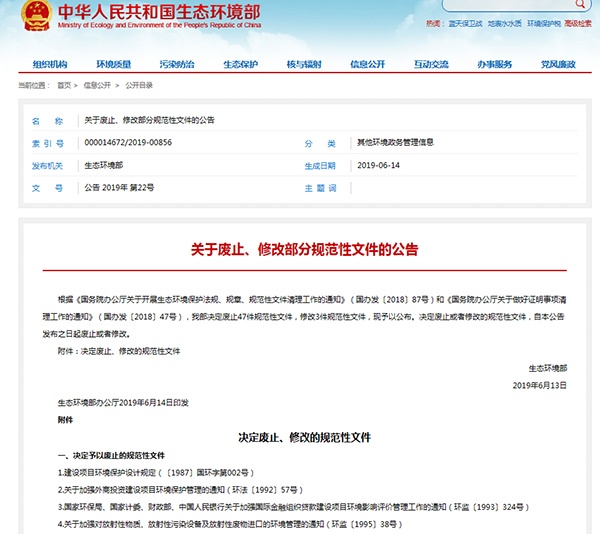The image size is (600, 534).
Task: Click 信息公开 in the breadcrumb
Action: (x=97, y=86)
